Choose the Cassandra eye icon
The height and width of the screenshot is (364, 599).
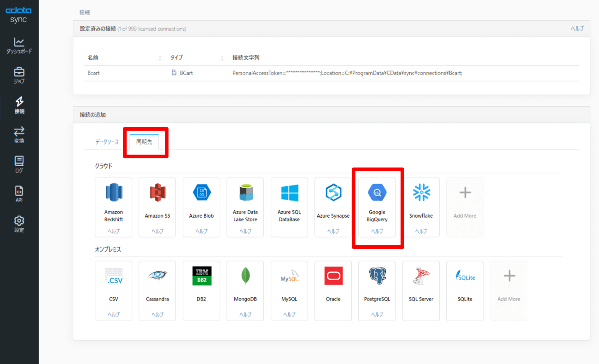157,275
